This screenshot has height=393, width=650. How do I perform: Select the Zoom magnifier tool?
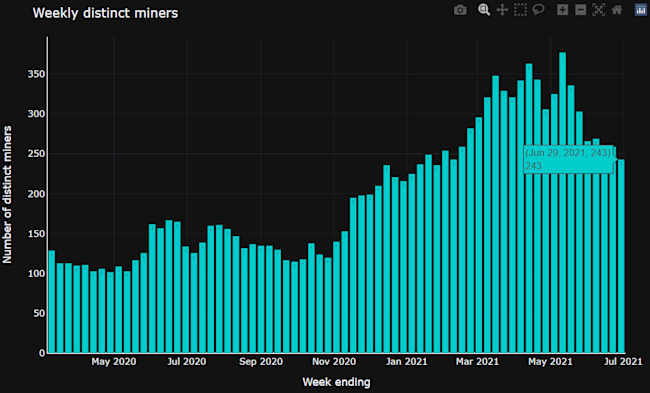click(x=484, y=10)
